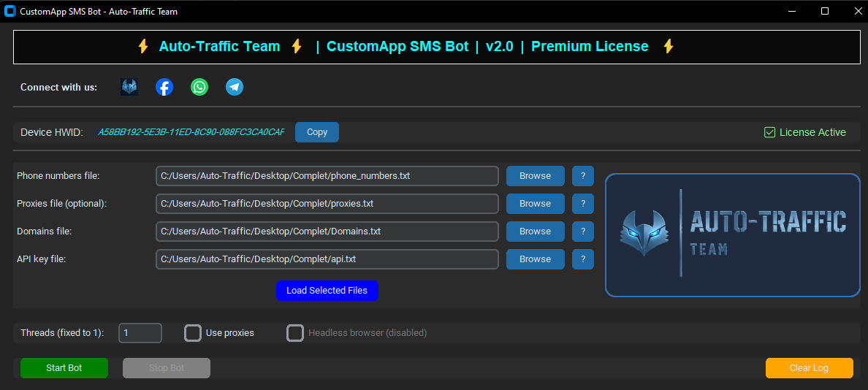Focus the API key file path field
Image resolution: width=868 pixels, height=390 pixels.
(327, 259)
